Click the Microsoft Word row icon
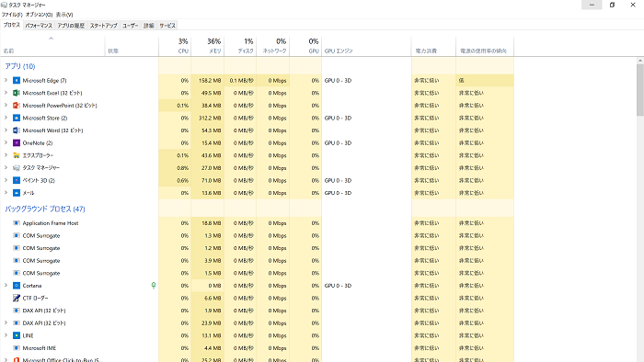The height and width of the screenshot is (362, 644). (17, 130)
